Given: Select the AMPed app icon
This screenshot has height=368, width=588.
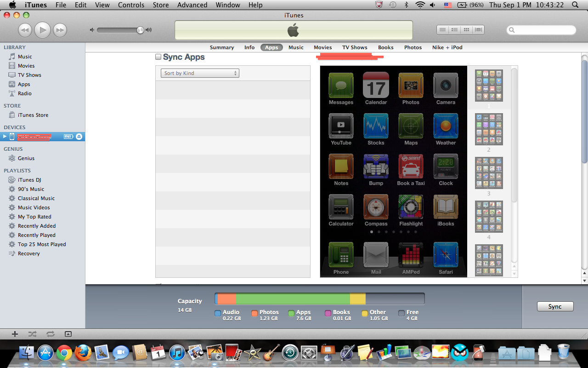Looking at the screenshot, I should click(411, 255).
